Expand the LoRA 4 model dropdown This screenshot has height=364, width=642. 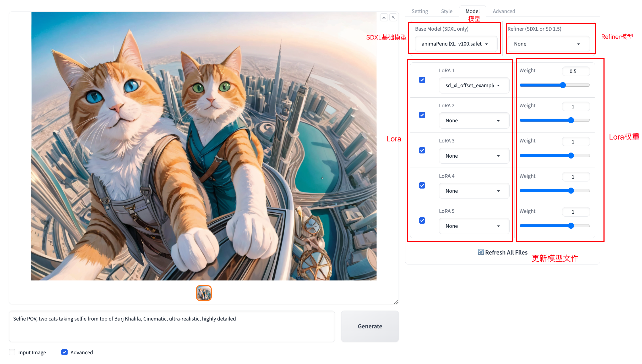pos(474,191)
